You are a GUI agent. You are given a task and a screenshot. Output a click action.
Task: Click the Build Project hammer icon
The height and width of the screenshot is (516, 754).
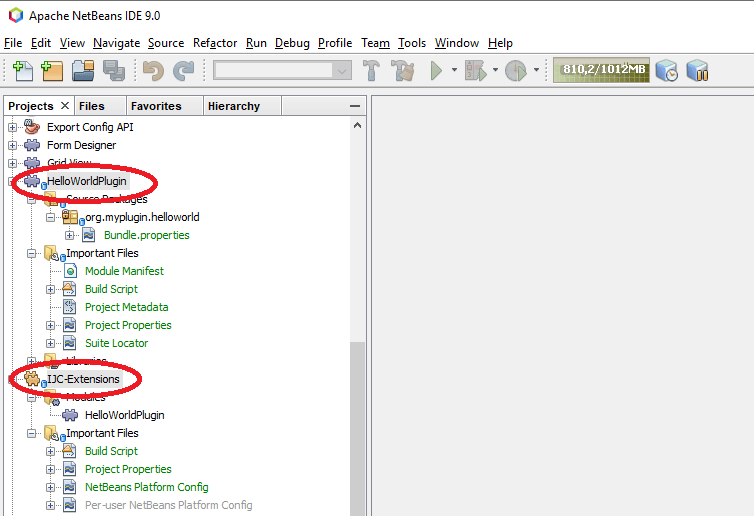pos(371,70)
